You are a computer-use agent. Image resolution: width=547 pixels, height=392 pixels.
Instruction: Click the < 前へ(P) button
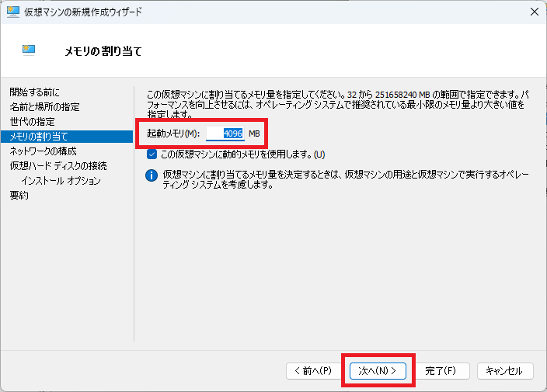pos(313,371)
